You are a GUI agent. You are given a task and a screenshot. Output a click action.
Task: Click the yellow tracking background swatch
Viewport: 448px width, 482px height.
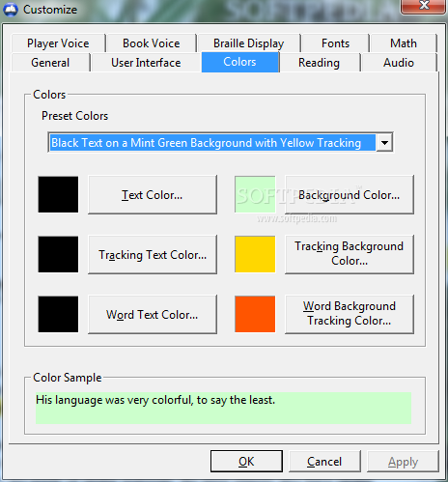[x=255, y=254]
